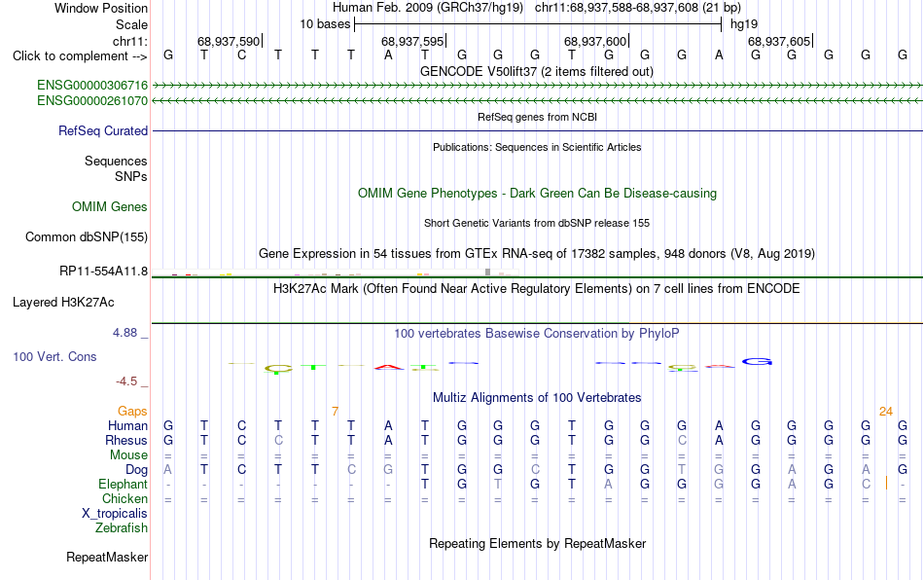
Task: Open ENSG00000261070 gene track label
Action: coord(92,101)
